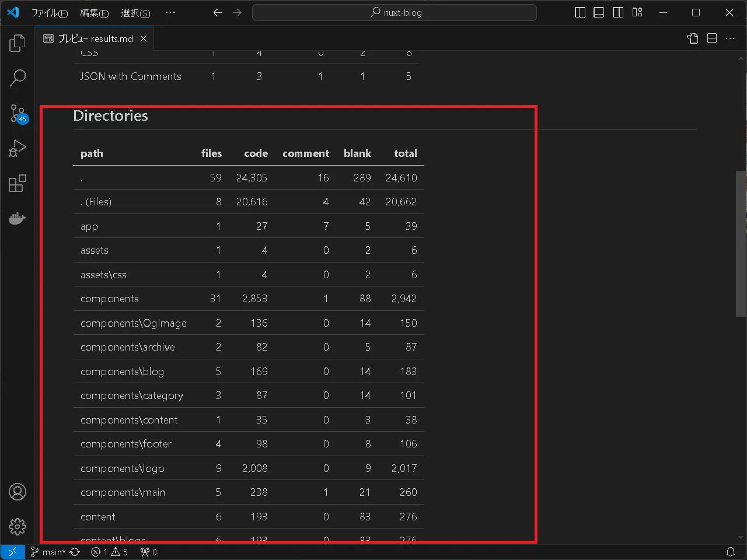Click the 260 total value
Viewport: 747px width, 560px height.
coord(408,492)
